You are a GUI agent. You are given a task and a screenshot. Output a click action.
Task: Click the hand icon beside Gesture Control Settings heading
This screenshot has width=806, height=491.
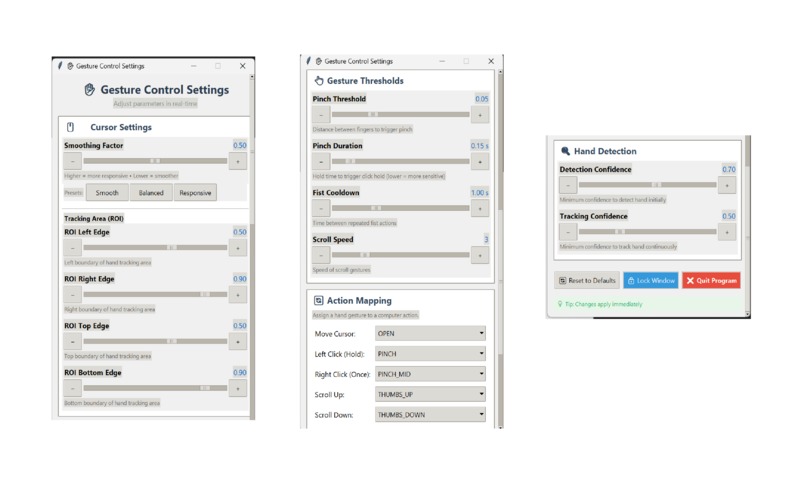tap(89, 90)
